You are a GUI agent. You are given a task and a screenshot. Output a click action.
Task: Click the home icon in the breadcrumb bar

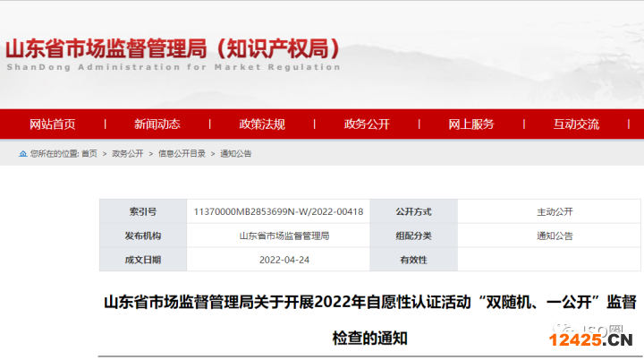[23, 153]
